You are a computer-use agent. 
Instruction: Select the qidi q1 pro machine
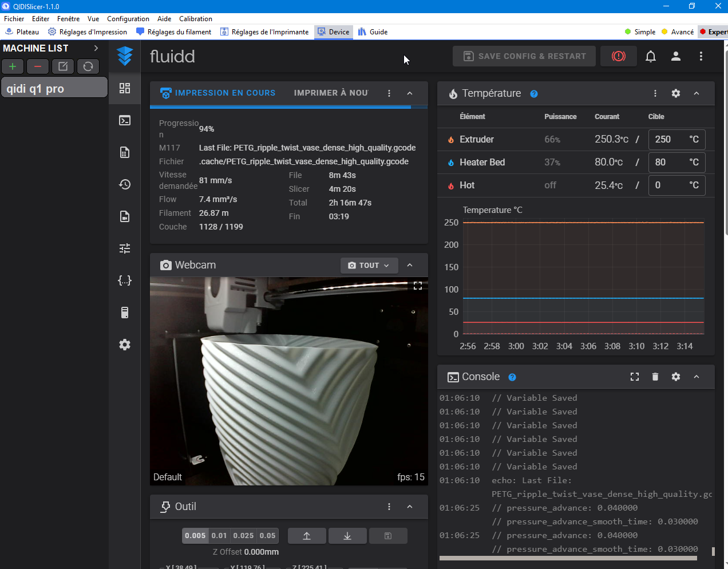pos(54,88)
